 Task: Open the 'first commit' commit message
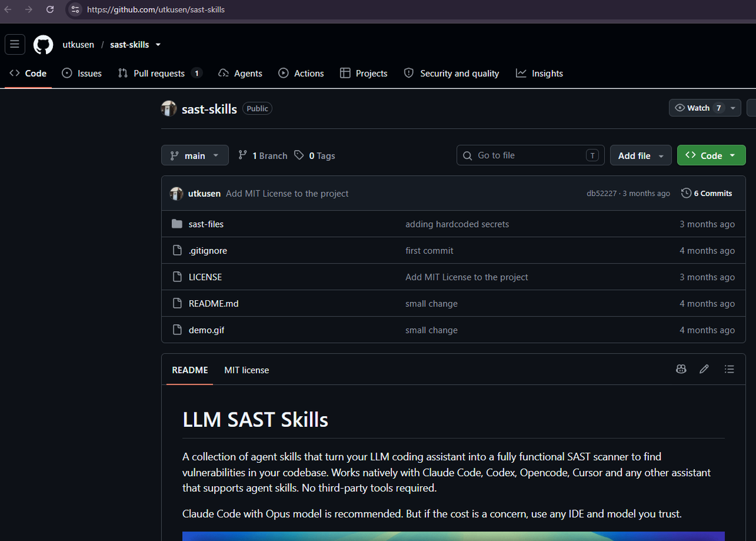[x=430, y=250]
